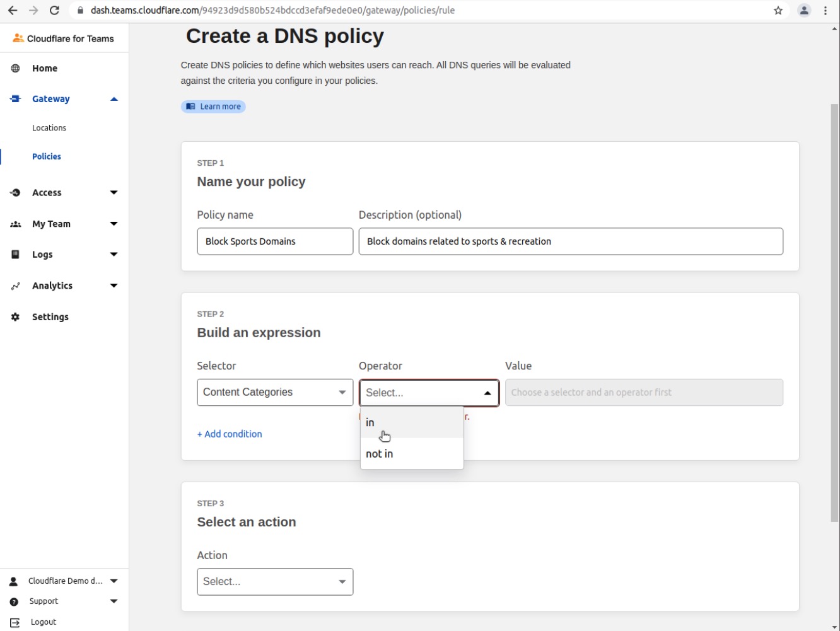Image resolution: width=840 pixels, height=631 pixels.
Task: Click the browser address bar URL
Action: click(272, 10)
